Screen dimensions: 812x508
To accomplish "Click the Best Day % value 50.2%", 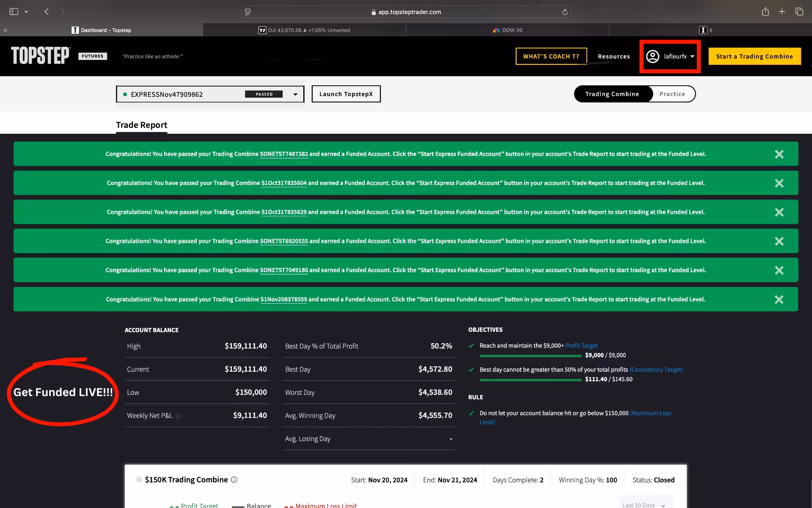I will point(441,346).
